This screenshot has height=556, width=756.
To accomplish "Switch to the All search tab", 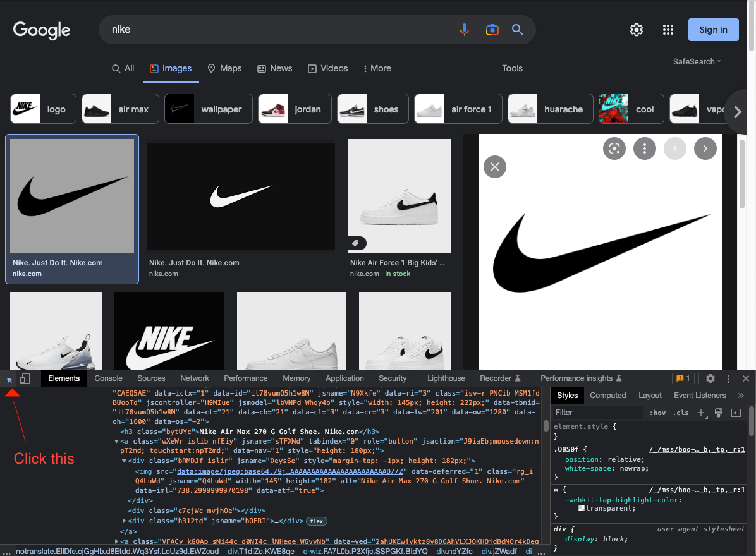I will click(x=123, y=68).
